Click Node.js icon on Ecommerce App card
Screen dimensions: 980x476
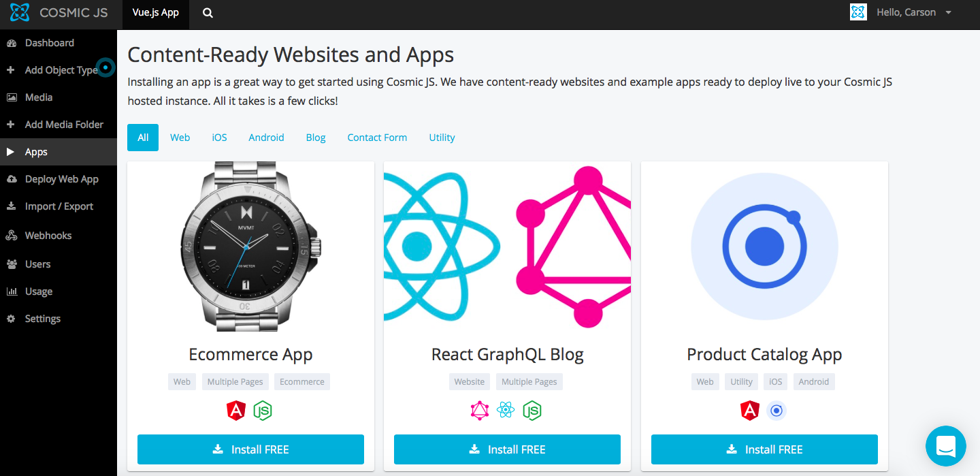click(x=263, y=411)
